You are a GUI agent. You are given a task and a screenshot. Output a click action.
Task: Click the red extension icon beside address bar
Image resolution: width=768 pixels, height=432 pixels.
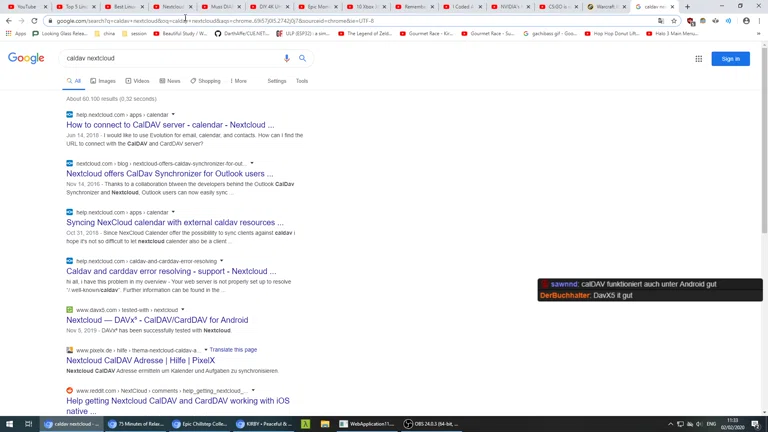(691, 21)
